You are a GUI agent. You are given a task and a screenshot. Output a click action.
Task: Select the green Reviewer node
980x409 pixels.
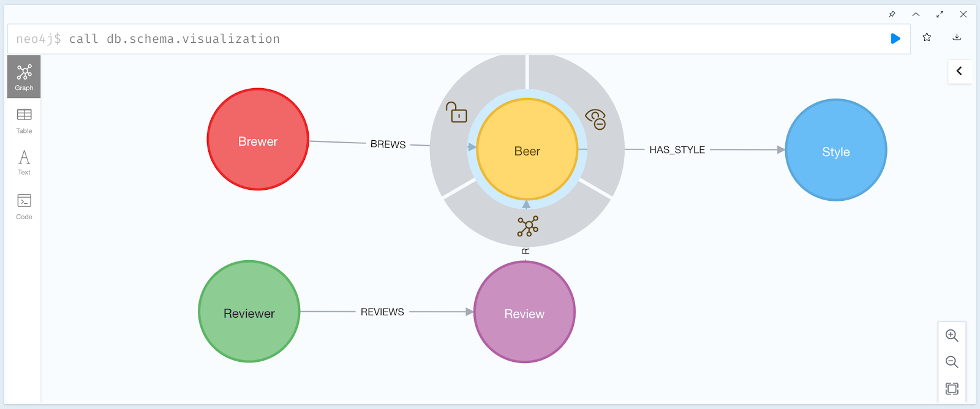[x=249, y=312]
